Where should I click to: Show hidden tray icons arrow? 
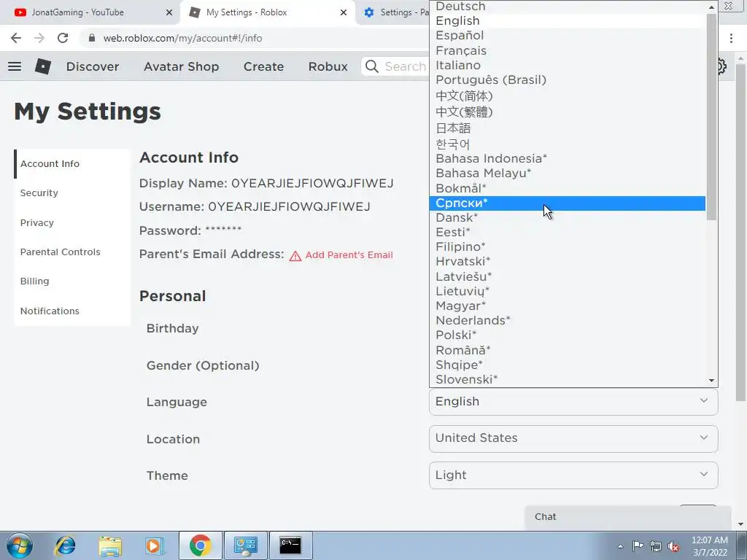coord(620,546)
